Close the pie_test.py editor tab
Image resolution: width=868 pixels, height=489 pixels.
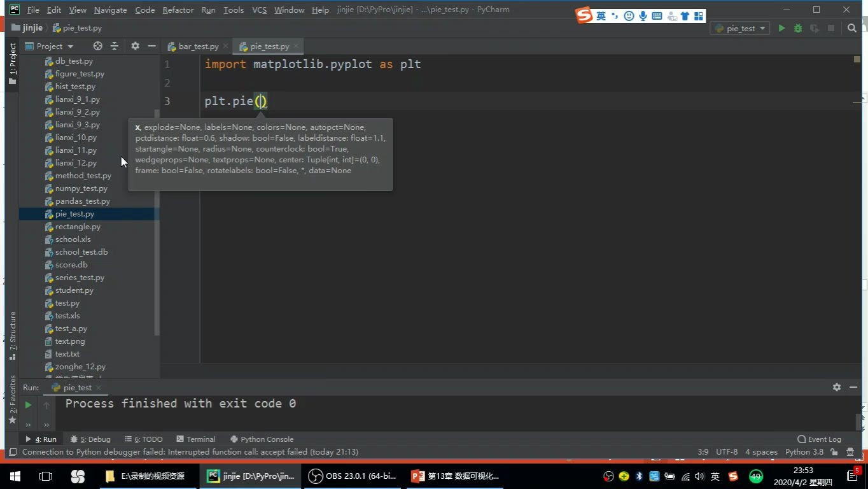pos(296,46)
